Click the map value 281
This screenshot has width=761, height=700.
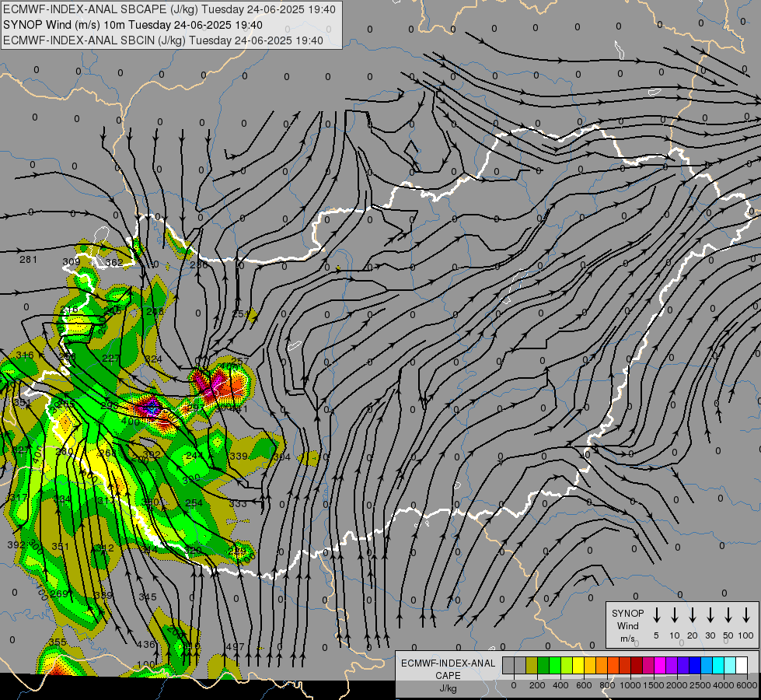[28, 260]
